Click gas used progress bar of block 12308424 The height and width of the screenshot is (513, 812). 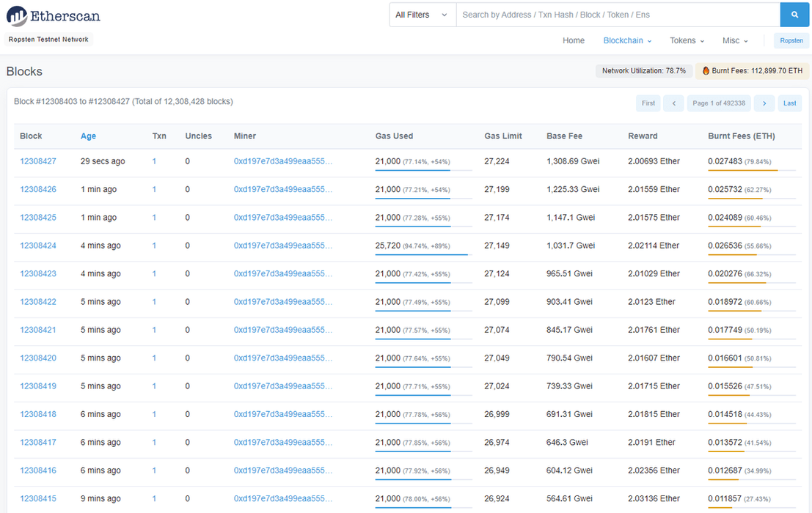[421, 255]
